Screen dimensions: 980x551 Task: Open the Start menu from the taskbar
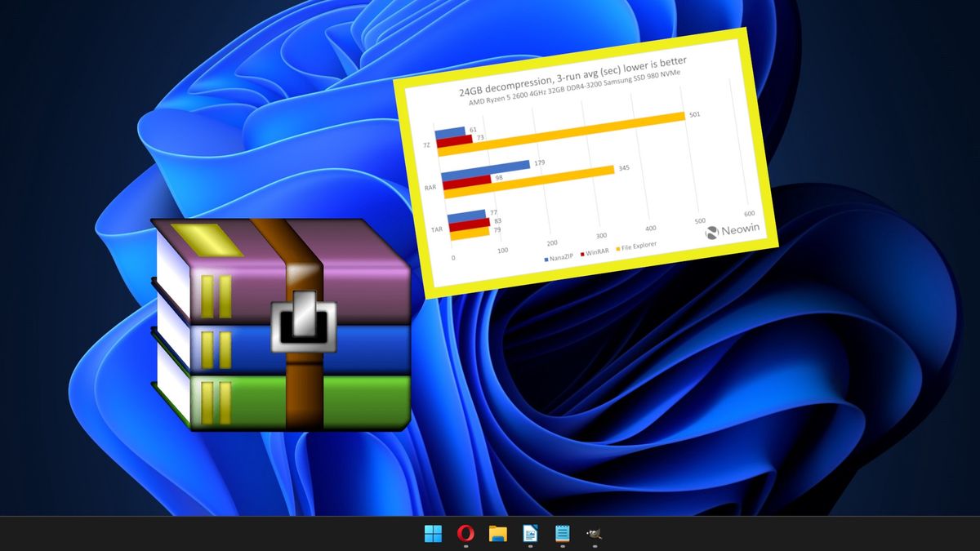[433, 534]
